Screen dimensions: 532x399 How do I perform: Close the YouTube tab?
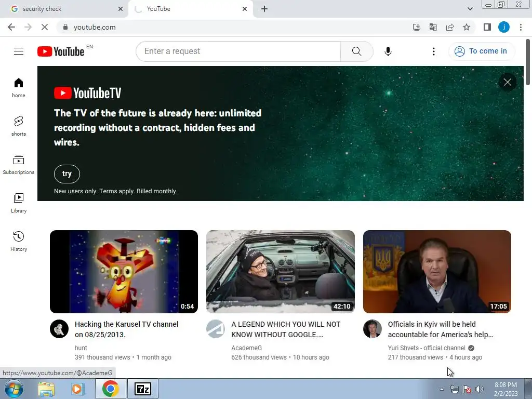click(x=245, y=9)
